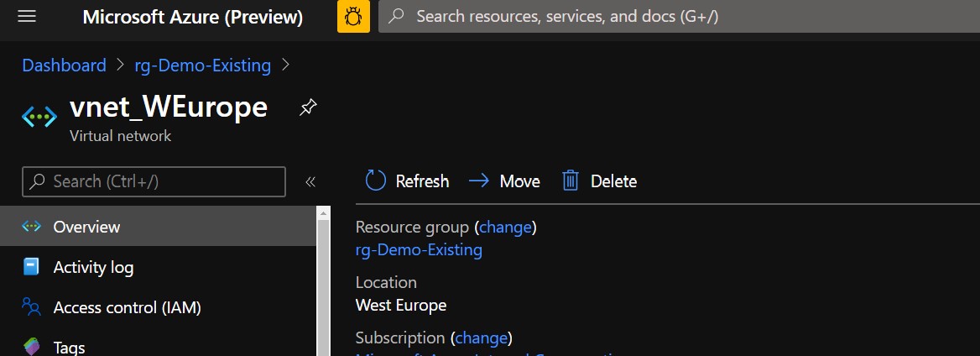The width and height of the screenshot is (980, 356).
Task: Click the magnifier icon in global search
Action: point(396,16)
